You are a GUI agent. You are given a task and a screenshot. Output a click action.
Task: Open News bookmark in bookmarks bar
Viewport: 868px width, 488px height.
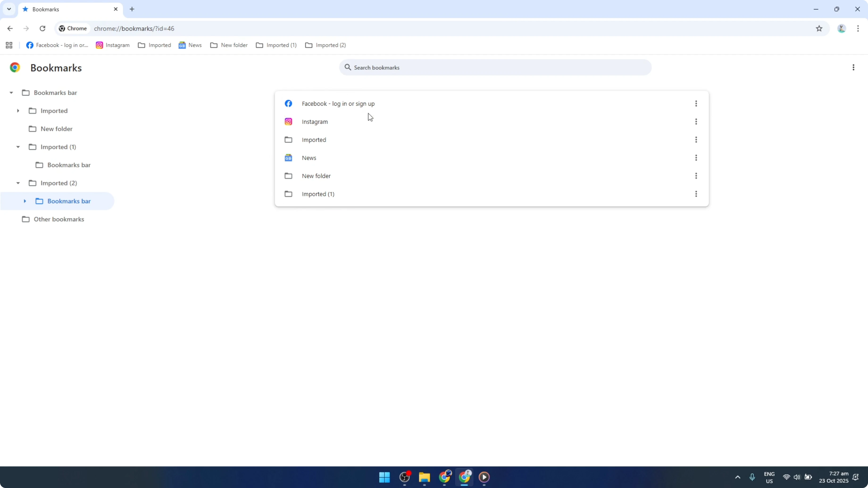tap(190, 45)
